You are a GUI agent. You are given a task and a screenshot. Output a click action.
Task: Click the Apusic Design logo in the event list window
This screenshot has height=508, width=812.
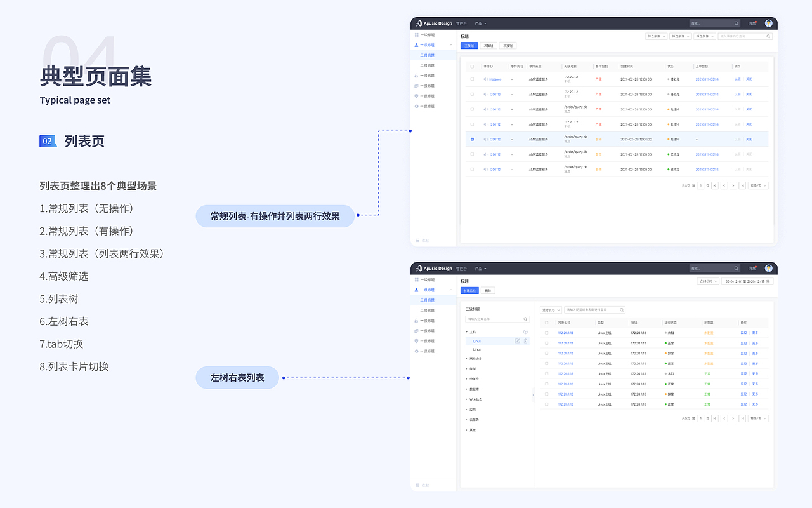pyautogui.click(x=434, y=23)
